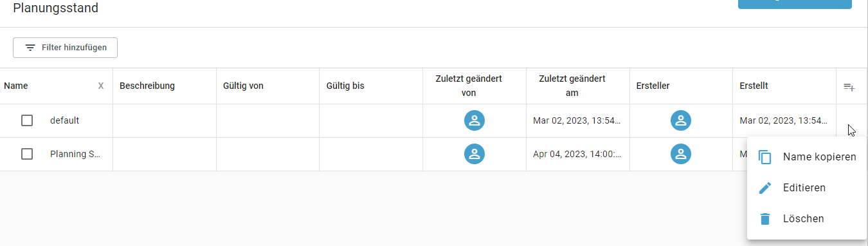
Task: Tick the checkbox for Planning S... row
Action: (27, 154)
